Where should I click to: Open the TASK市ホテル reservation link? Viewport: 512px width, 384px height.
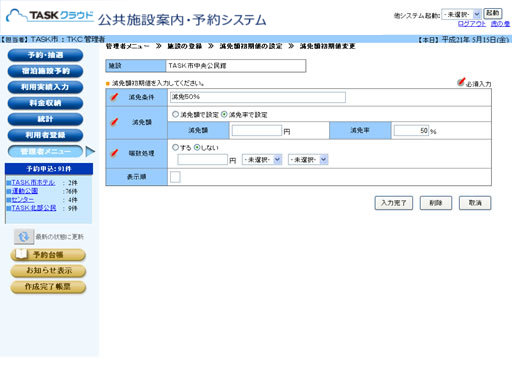click(x=33, y=182)
